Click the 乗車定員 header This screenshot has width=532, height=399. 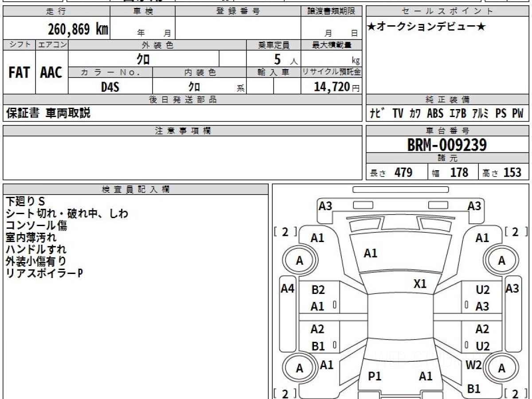[x=274, y=45]
